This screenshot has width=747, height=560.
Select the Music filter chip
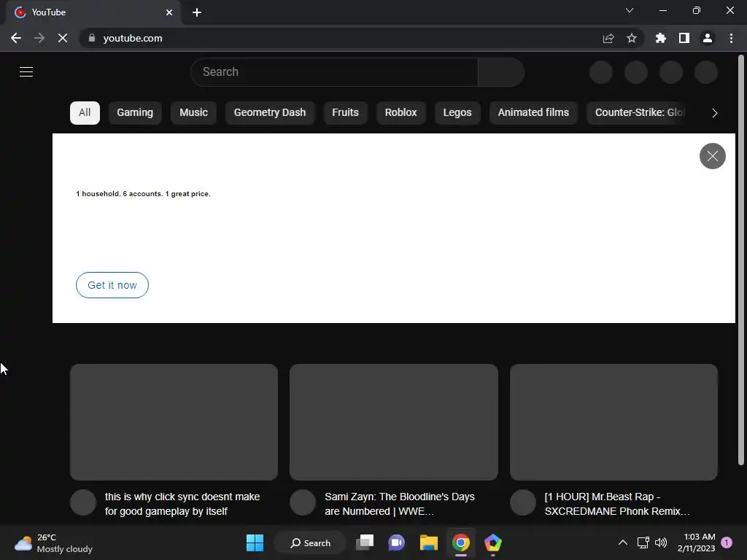point(193,113)
